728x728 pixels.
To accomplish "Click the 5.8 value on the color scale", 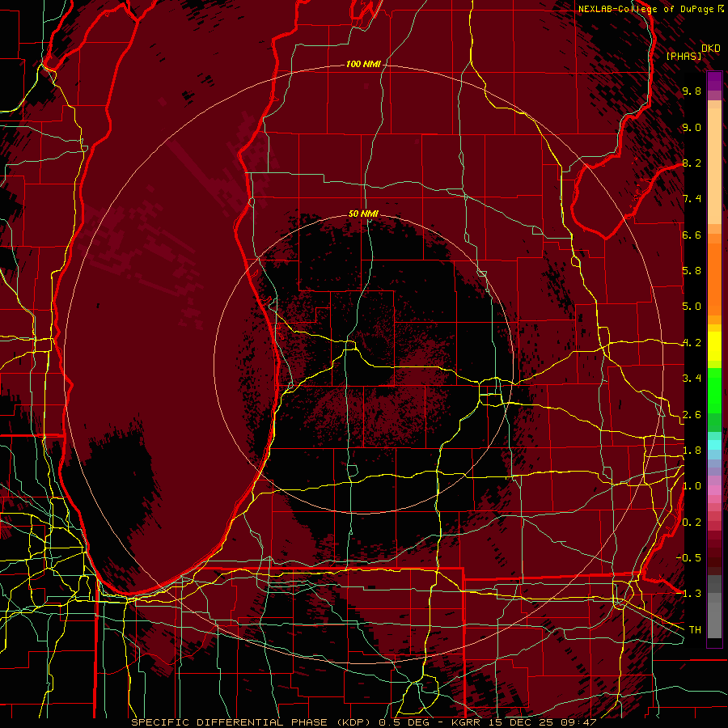I will point(692,271).
